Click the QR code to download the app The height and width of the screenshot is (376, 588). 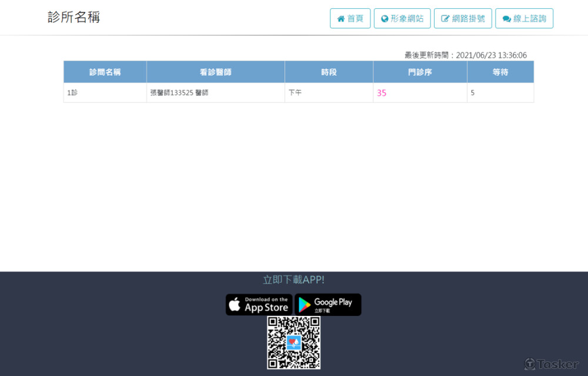coord(294,343)
